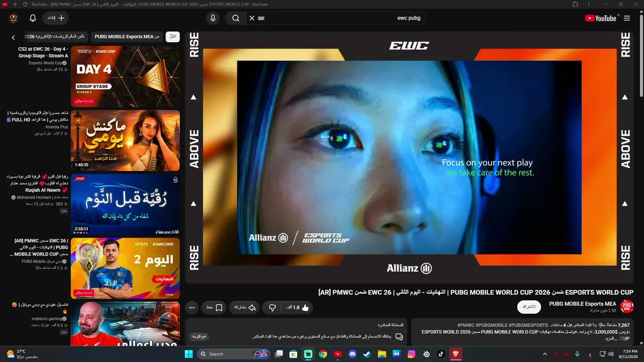This screenshot has width=644, height=362.
Task: Open the browser extensions puzzle icon
Action: [x=575, y=4]
